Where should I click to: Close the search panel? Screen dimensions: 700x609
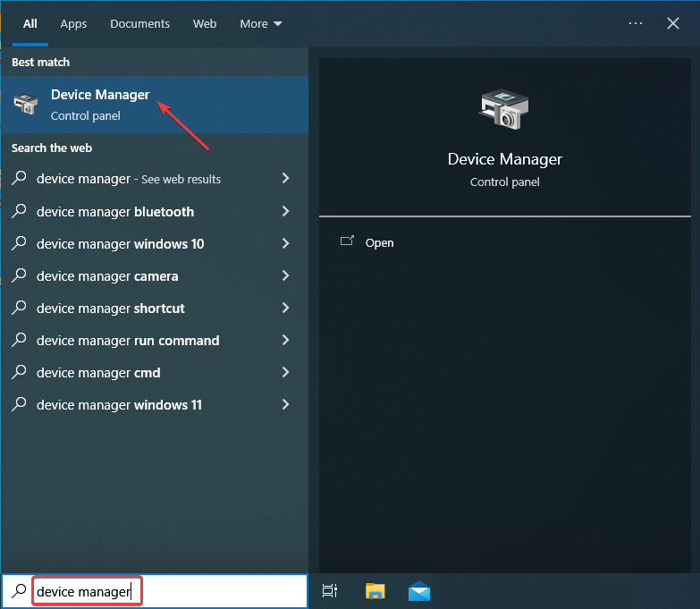tap(673, 23)
